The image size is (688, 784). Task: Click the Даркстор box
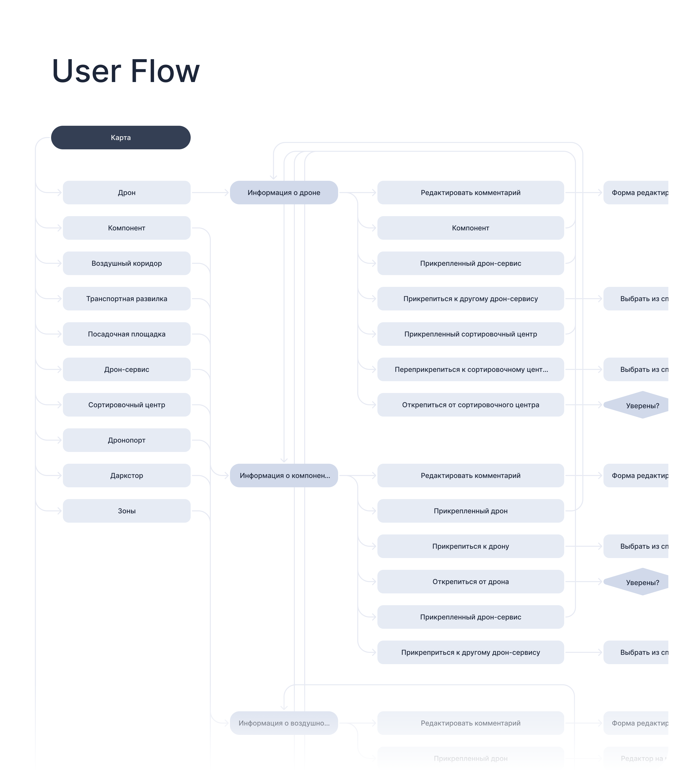pyautogui.click(x=127, y=475)
